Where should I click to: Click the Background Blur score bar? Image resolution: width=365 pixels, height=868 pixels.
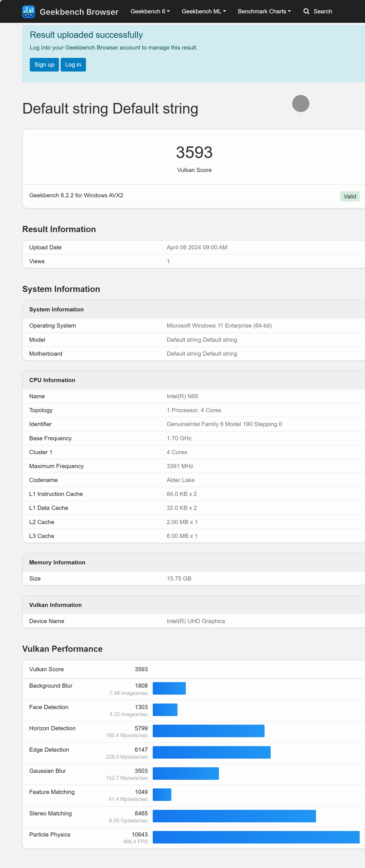169,689
